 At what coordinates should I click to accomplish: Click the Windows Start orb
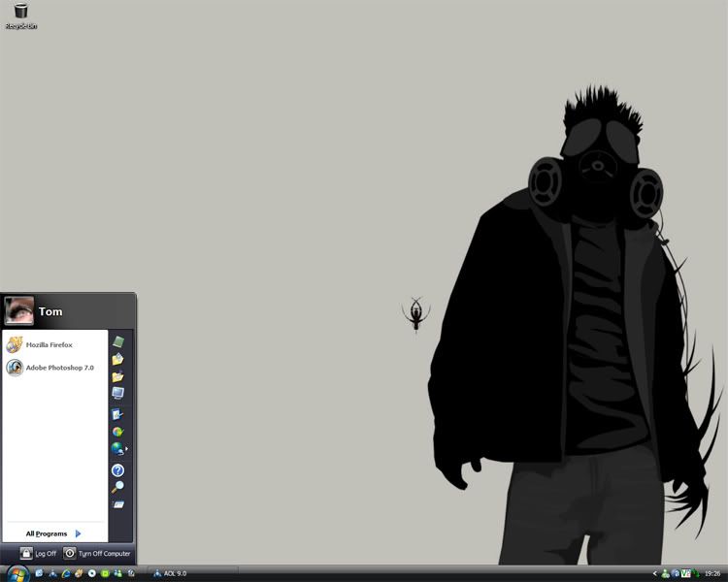point(17,573)
